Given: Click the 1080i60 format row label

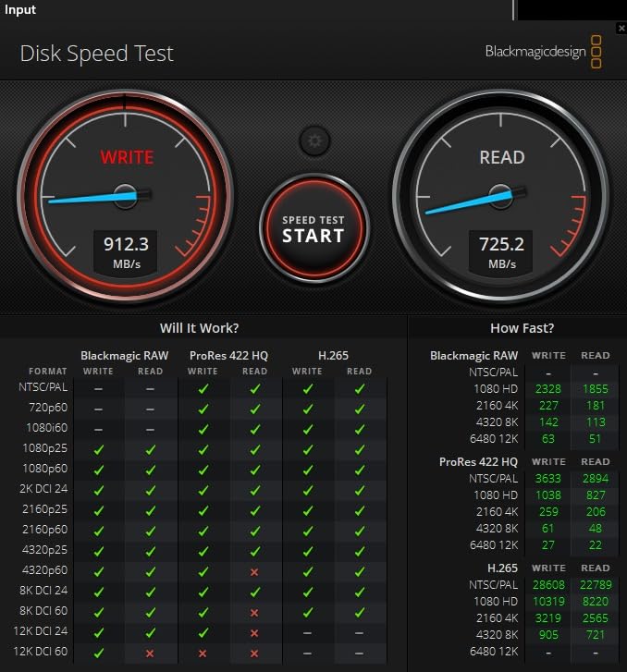Looking at the screenshot, I should [47, 428].
